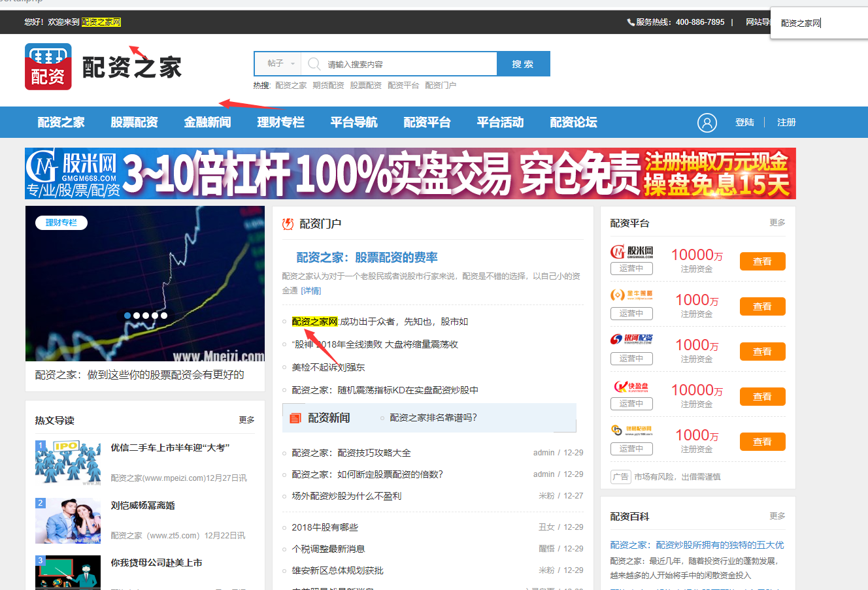This screenshot has width=868, height=590.
Task: Click the 股米网 3-10倍杠杆 banner ad
Action: pyautogui.click(x=410, y=173)
